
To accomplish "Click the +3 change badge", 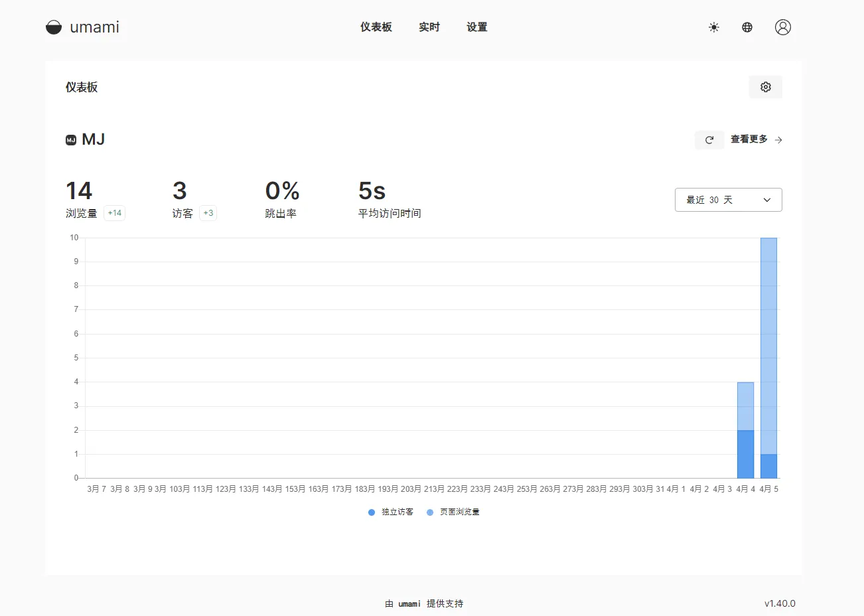I will tap(208, 213).
